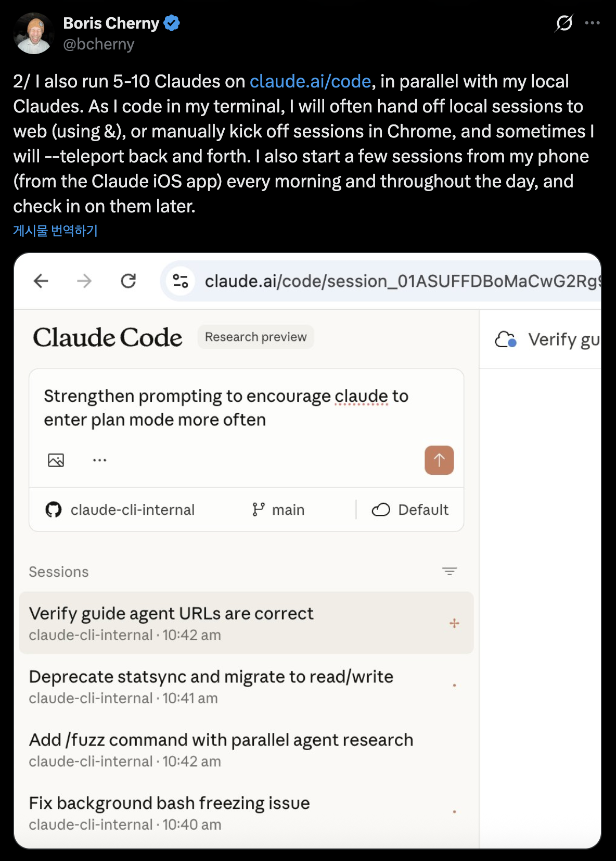616x861 pixels.
Task: Click the browser back arrow
Action: tap(41, 281)
